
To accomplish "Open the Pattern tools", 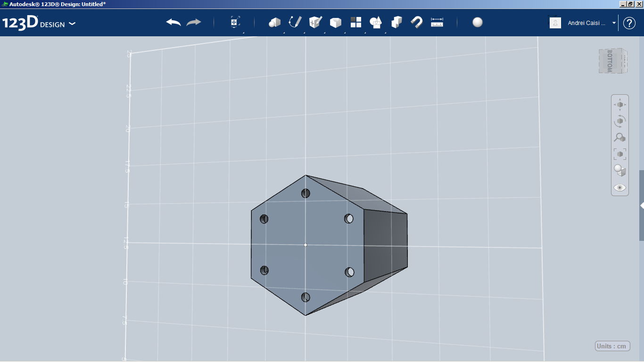I will coord(356,23).
